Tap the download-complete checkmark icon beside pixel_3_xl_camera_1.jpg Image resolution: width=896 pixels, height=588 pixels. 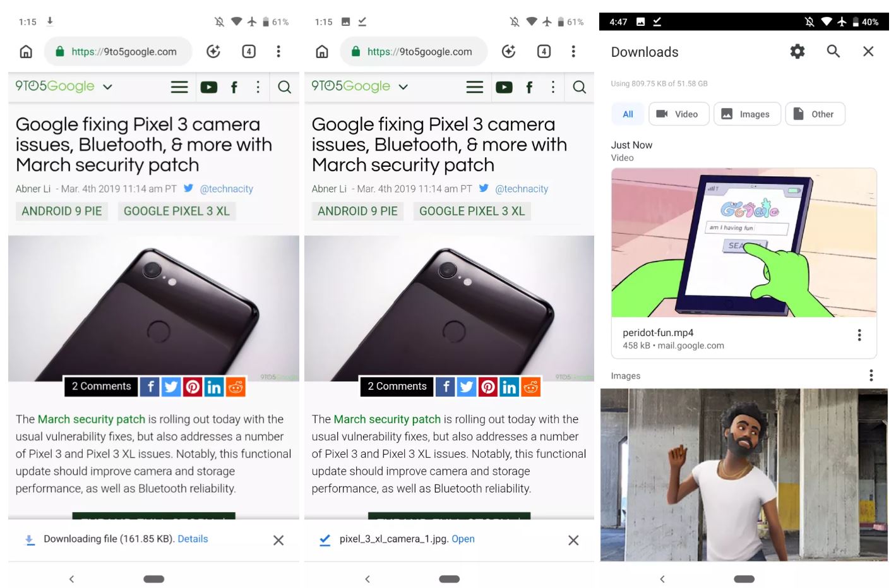coord(325,540)
